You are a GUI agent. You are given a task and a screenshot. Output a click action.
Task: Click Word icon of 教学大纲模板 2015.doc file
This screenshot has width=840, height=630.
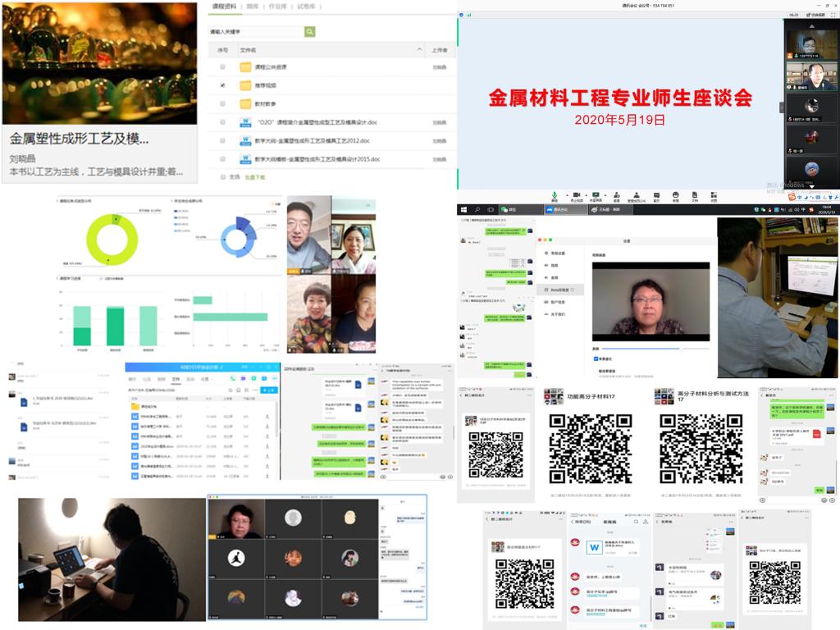pyautogui.click(x=245, y=159)
